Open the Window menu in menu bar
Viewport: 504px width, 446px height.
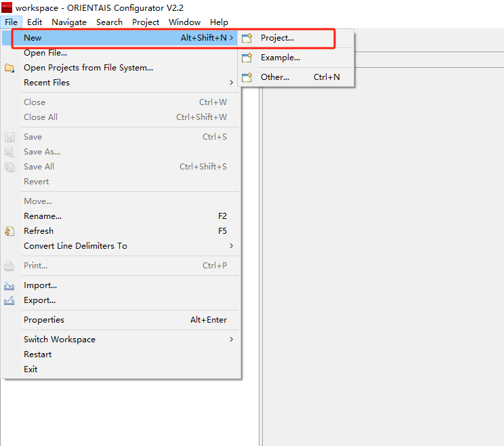pos(184,22)
